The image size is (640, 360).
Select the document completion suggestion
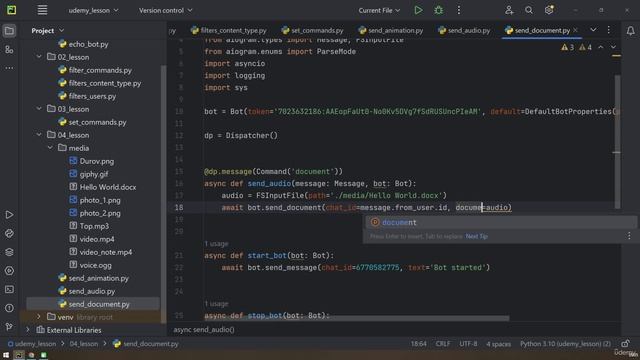pyautogui.click(x=500, y=222)
